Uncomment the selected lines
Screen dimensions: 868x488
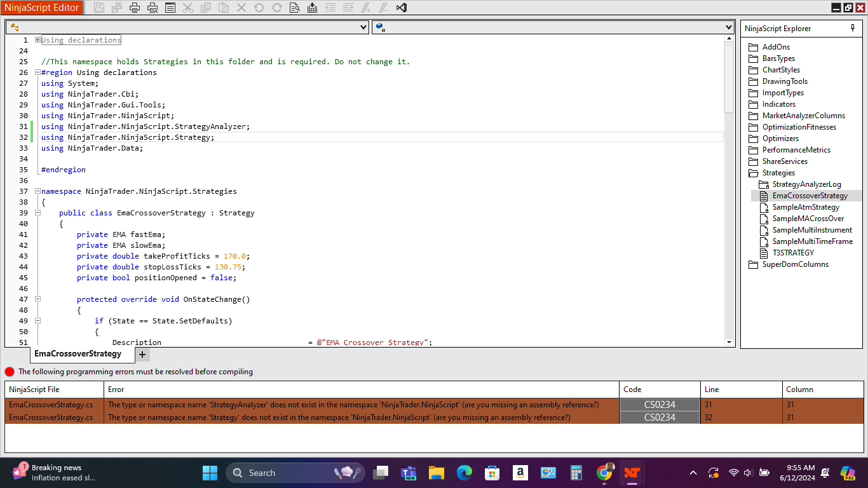pos(384,8)
